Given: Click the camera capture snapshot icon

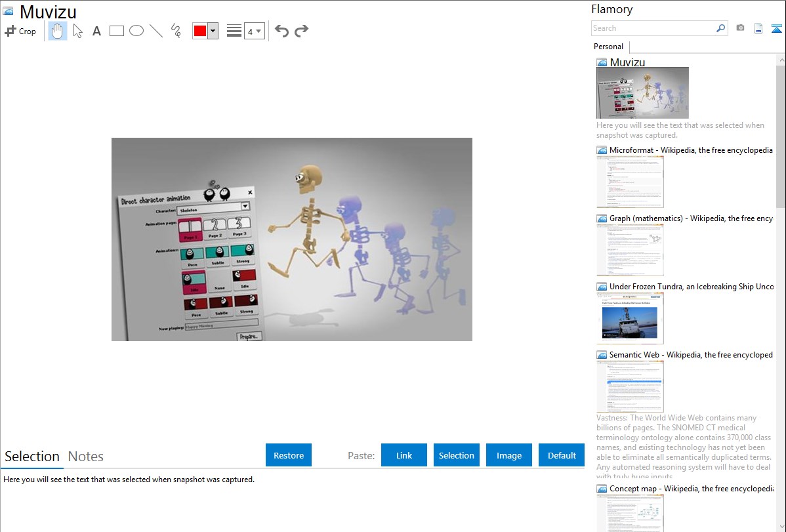Looking at the screenshot, I should 740,28.
